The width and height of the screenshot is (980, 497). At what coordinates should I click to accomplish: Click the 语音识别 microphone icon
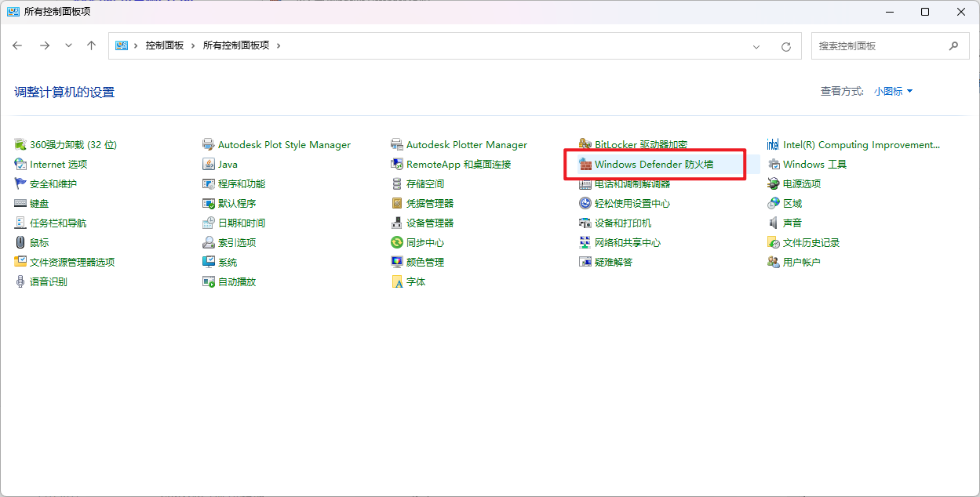(20, 281)
